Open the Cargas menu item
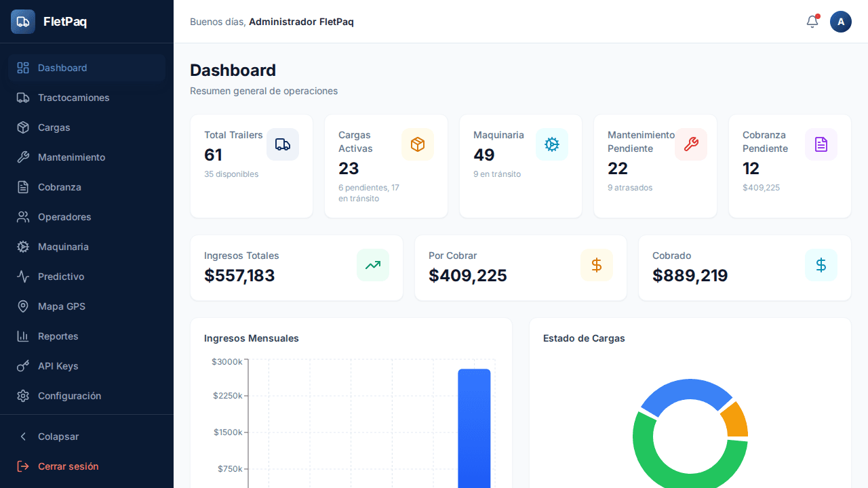Image resolution: width=868 pixels, height=488 pixels. (x=87, y=127)
